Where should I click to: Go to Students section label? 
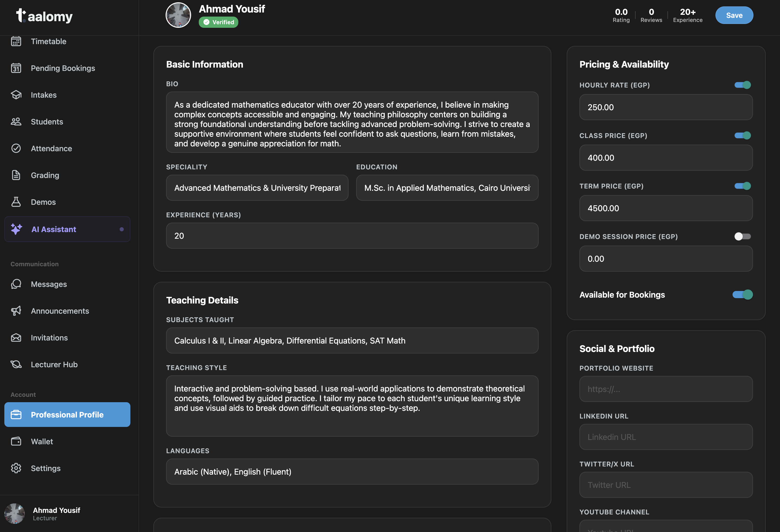point(47,122)
